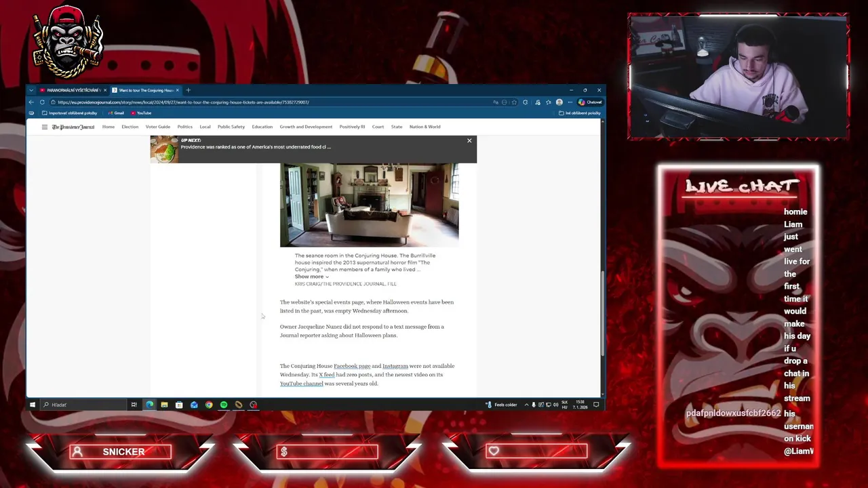This screenshot has height=488, width=868.
Task: Select the Local nav item
Action: pos(205,127)
